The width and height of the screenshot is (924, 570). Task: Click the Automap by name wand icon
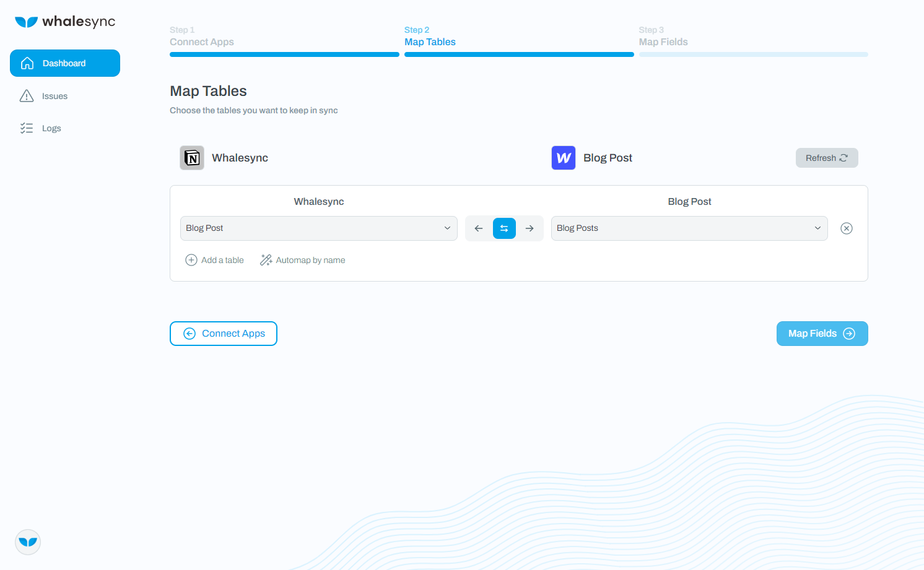266,260
